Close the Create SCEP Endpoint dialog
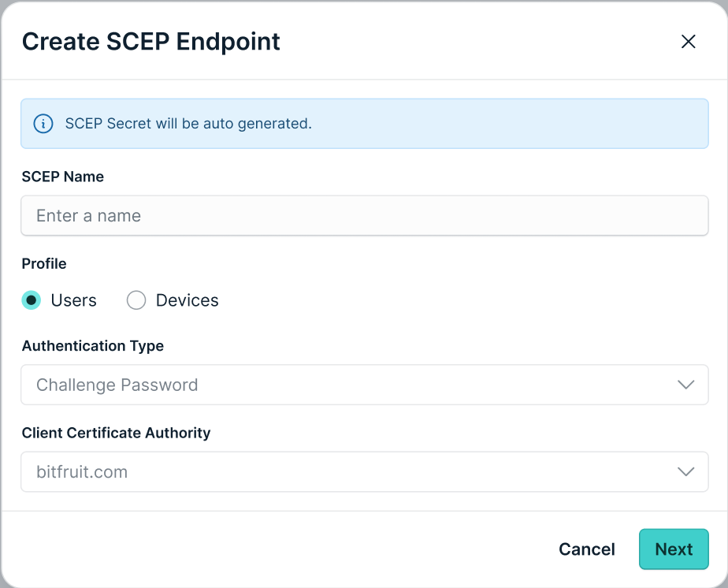The width and height of the screenshot is (728, 588). click(688, 41)
